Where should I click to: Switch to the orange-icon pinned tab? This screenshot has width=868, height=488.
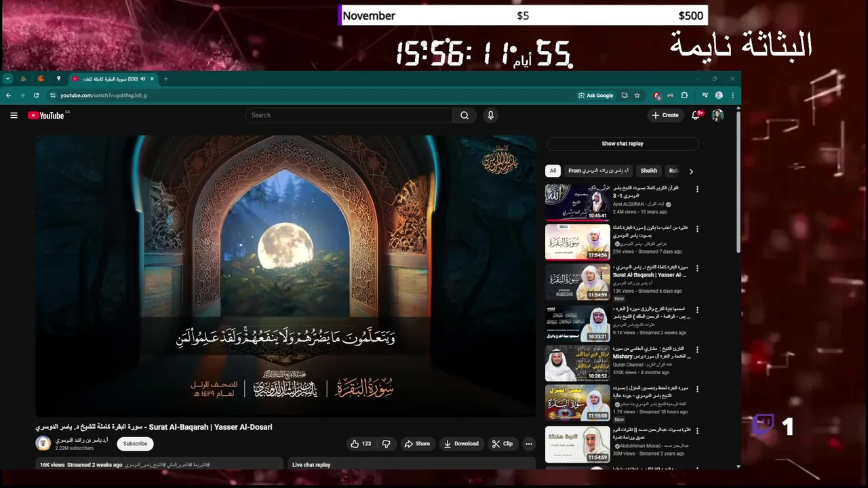click(x=41, y=79)
